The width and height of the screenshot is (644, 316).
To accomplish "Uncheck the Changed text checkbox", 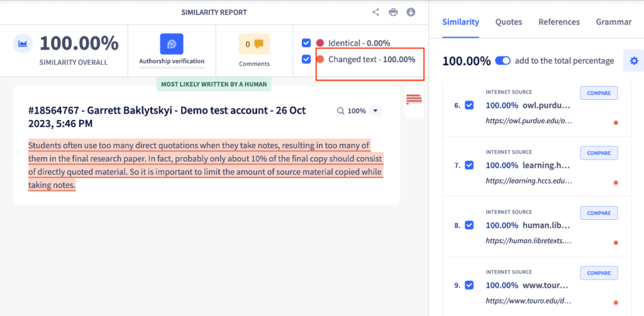I will (x=306, y=59).
